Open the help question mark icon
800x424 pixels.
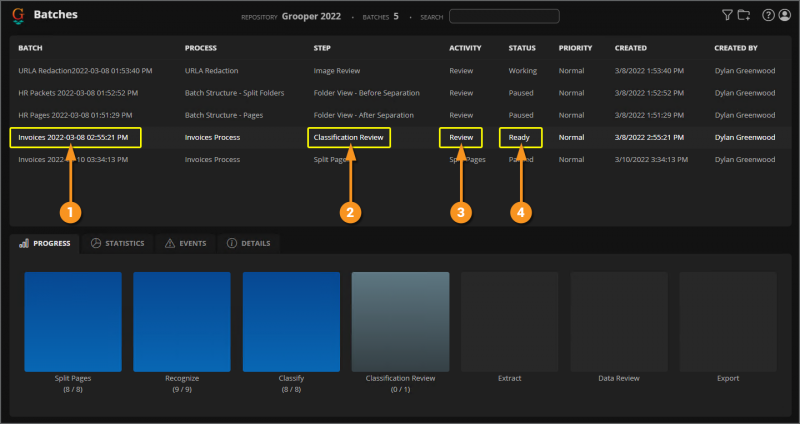pos(768,15)
